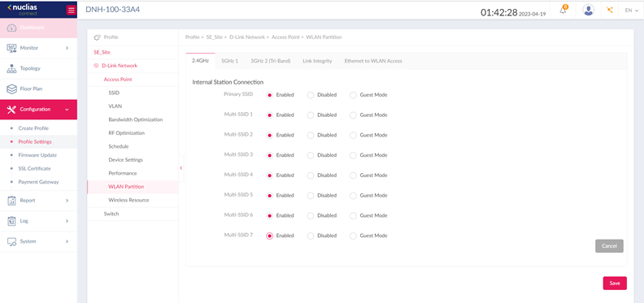Click Access Point in the breadcrumb
Viewport: 644px width, 303px height.
[x=286, y=37]
